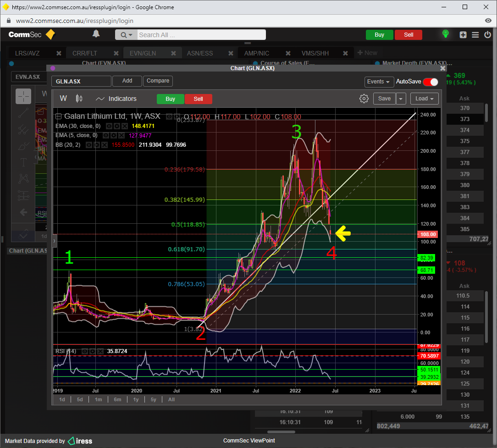Open candlestick chart style selector
This screenshot has width=497, height=448.
tap(79, 99)
